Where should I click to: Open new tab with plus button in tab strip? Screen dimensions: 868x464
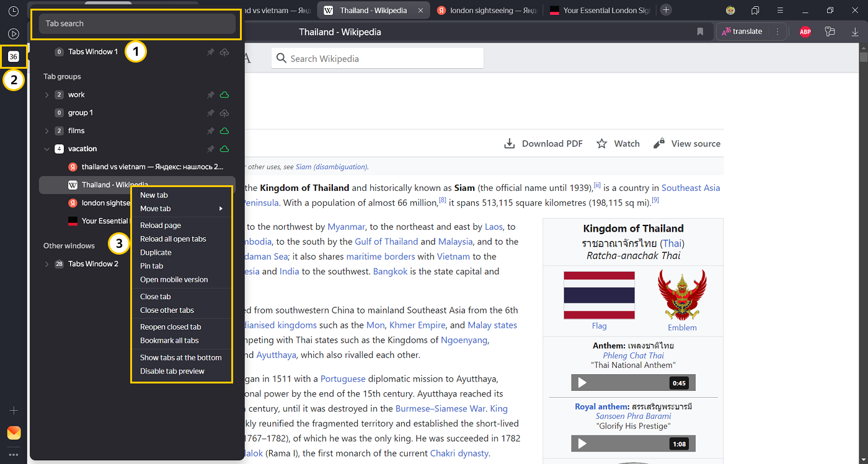point(666,10)
